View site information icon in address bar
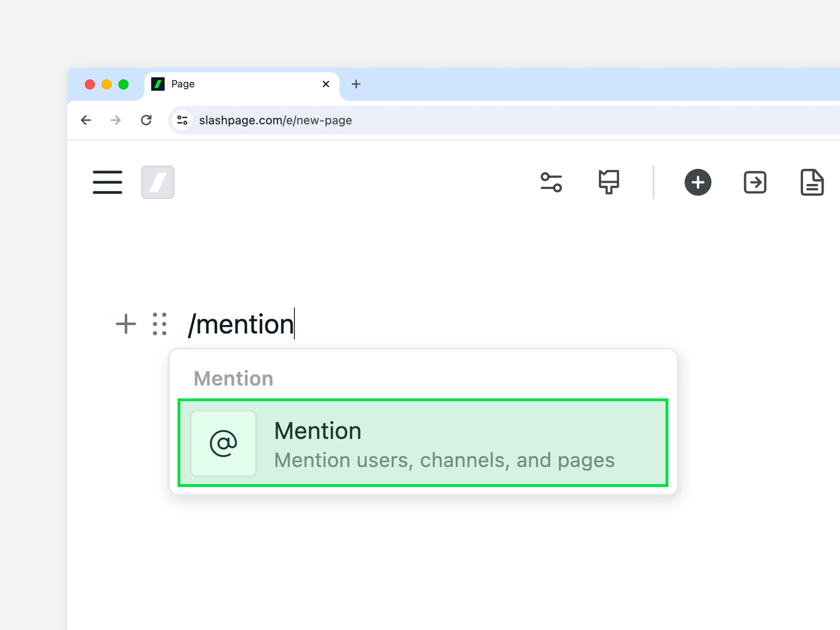 [x=182, y=120]
